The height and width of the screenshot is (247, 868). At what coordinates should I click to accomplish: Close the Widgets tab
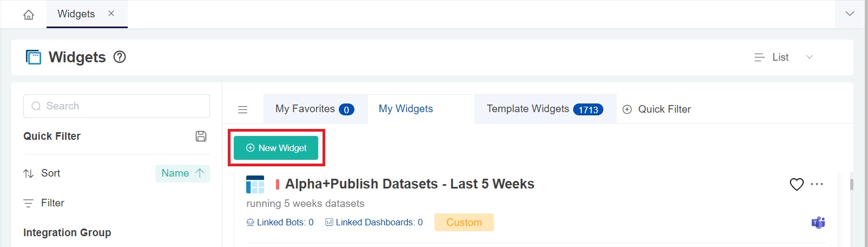click(x=111, y=14)
